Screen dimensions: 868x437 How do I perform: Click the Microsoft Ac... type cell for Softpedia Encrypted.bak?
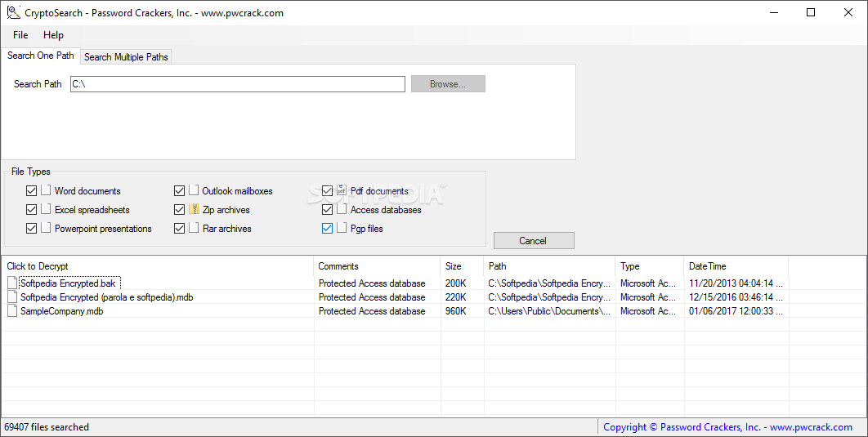pyautogui.click(x=647, y=283)
